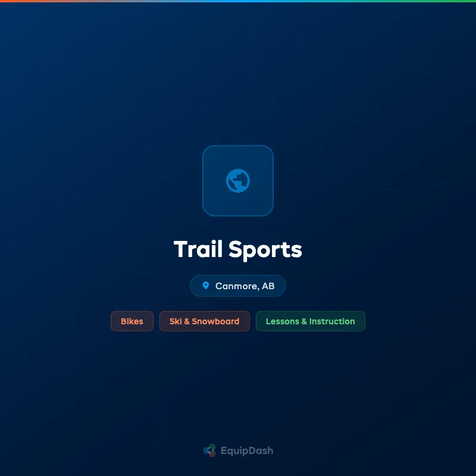The image size is (476, 476).
Task: Click the colorful EquipDash footer emblem
Action: click(209, 450)
